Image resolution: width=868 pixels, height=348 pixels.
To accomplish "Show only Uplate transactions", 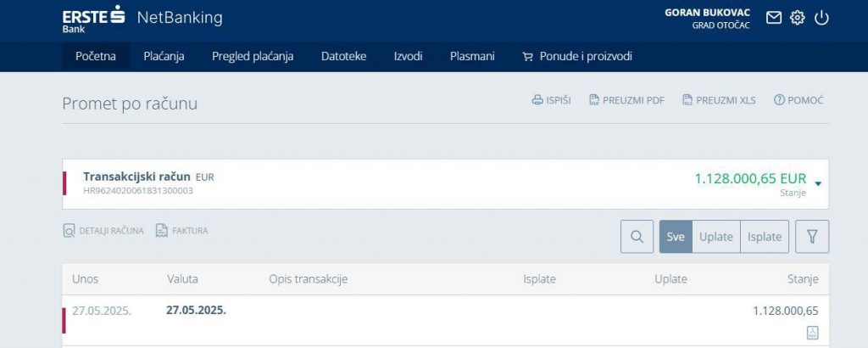I will point(715,237).
